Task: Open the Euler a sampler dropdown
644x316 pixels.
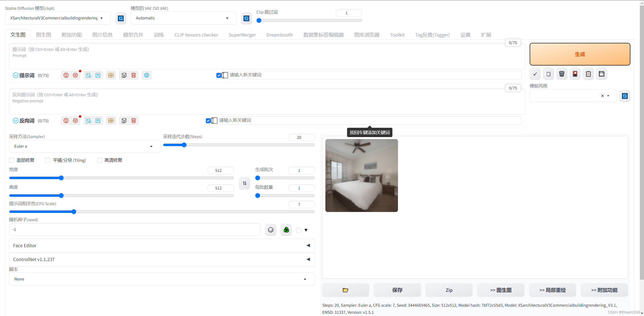Action: (85, 146)
